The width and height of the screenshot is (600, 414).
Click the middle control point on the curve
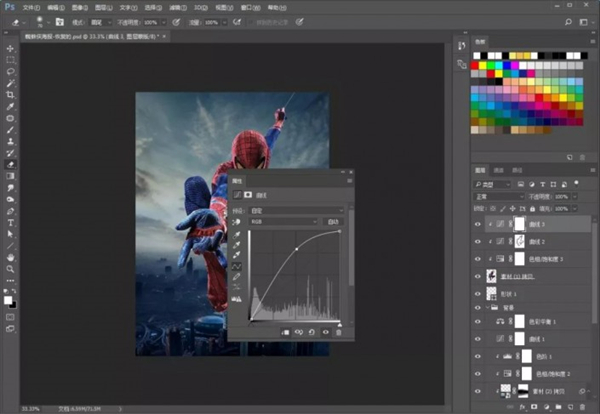[x=297, y=247]
